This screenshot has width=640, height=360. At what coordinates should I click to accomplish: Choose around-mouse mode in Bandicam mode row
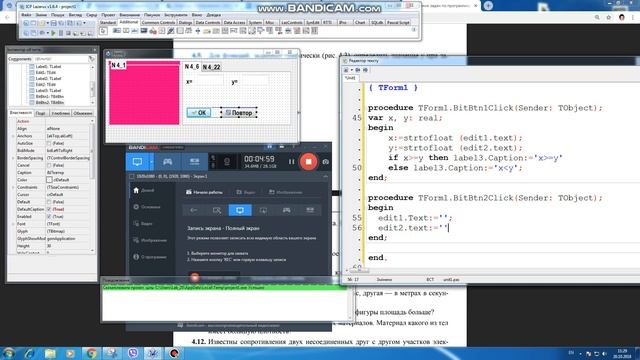[x=263, y=210]
